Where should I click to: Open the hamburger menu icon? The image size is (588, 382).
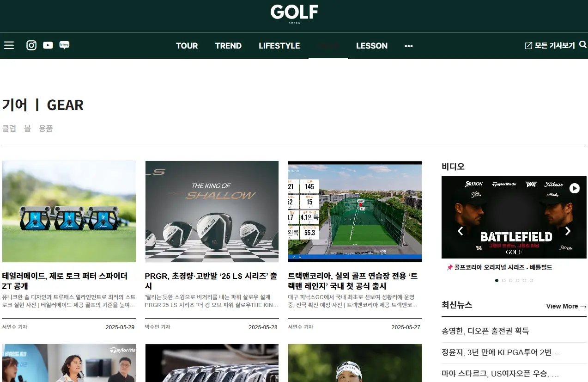tap(9, 45)
